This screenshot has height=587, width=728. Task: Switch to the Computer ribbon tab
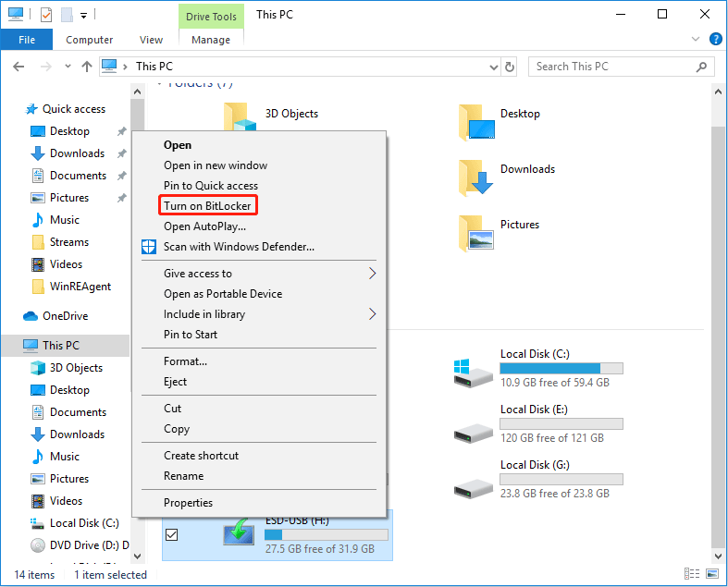tap(89, 40)
